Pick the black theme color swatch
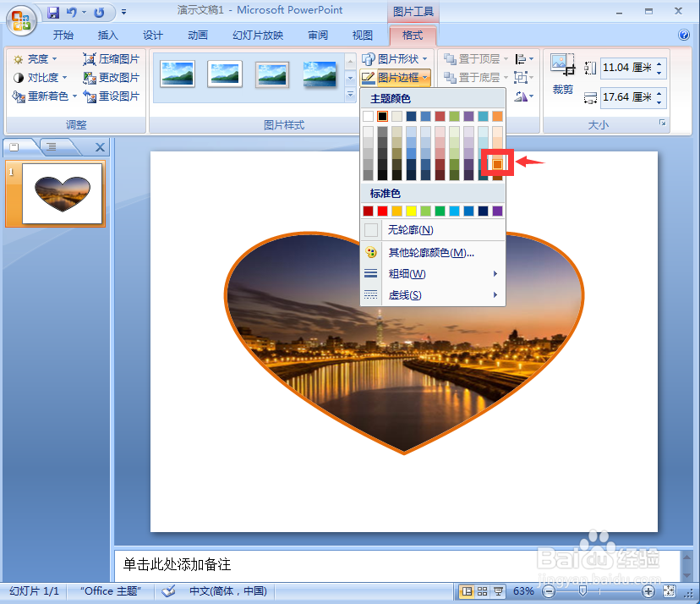Screen dimensions: 700x604 pyautogui.click(x=382, y=116)
